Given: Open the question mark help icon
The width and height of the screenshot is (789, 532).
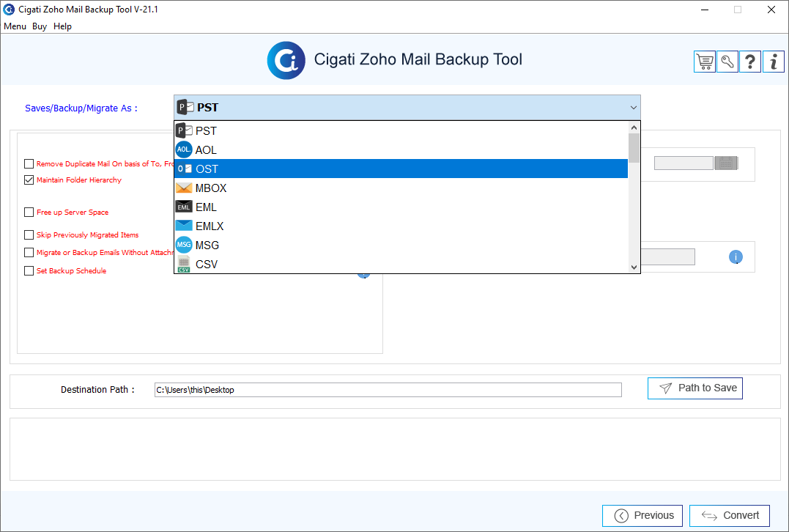Looking at the screenshot, I should click(x=749, y=62).
